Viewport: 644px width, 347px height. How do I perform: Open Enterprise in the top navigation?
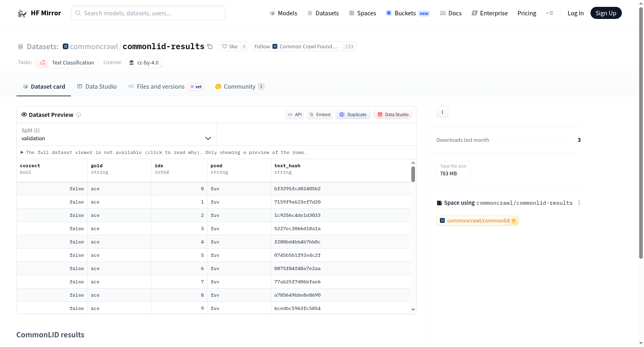489,13
